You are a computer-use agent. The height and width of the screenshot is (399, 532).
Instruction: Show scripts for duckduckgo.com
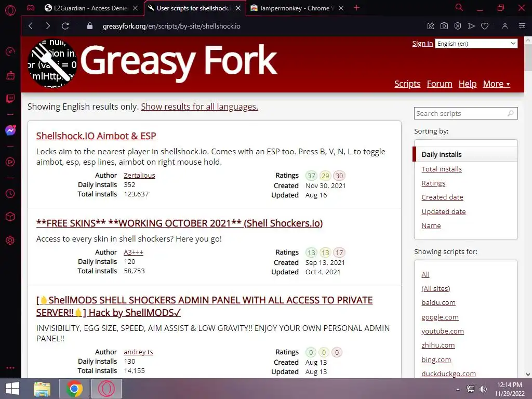(448, 374)
